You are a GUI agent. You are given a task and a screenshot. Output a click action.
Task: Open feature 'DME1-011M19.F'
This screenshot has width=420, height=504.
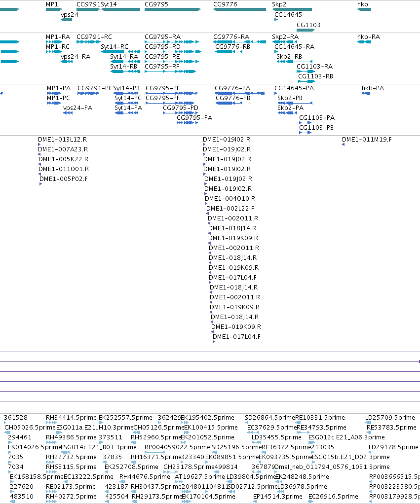[x=367, y=140]
